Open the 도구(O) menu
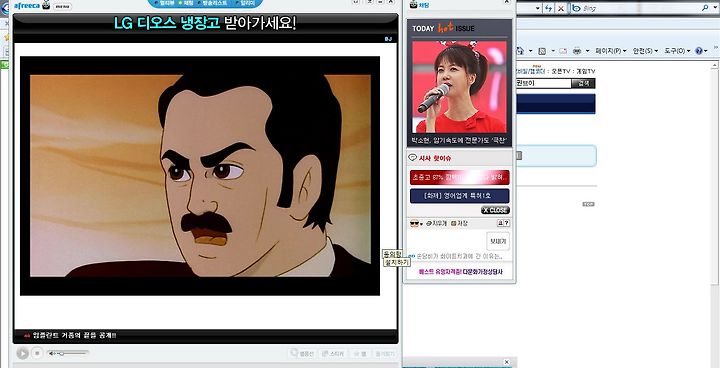The image size is (720, 368). (x=677, y=51)
